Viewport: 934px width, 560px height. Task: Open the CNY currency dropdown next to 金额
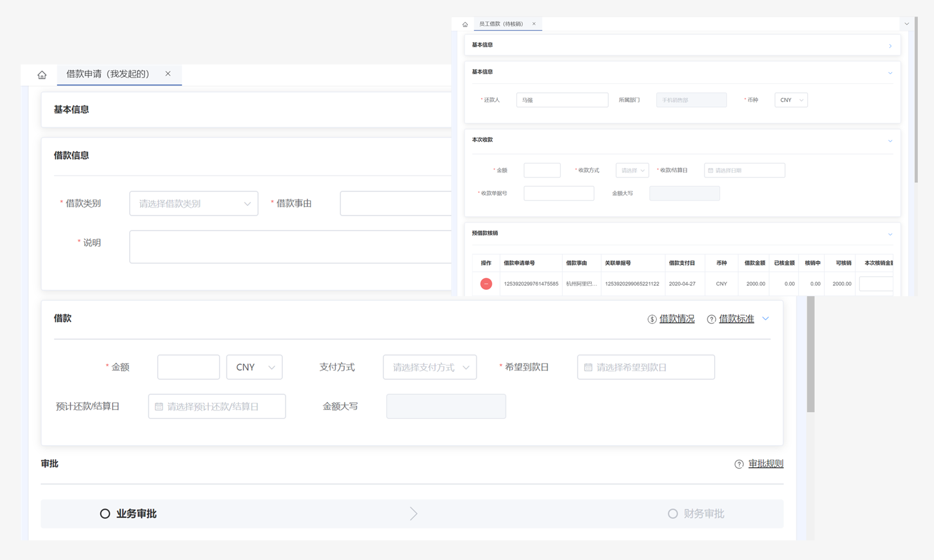pos(254,367)
